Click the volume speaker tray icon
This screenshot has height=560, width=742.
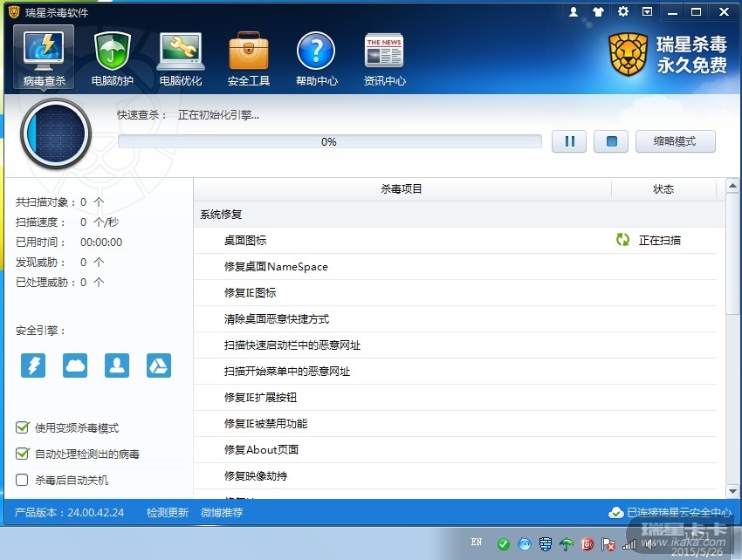(649, 545)
